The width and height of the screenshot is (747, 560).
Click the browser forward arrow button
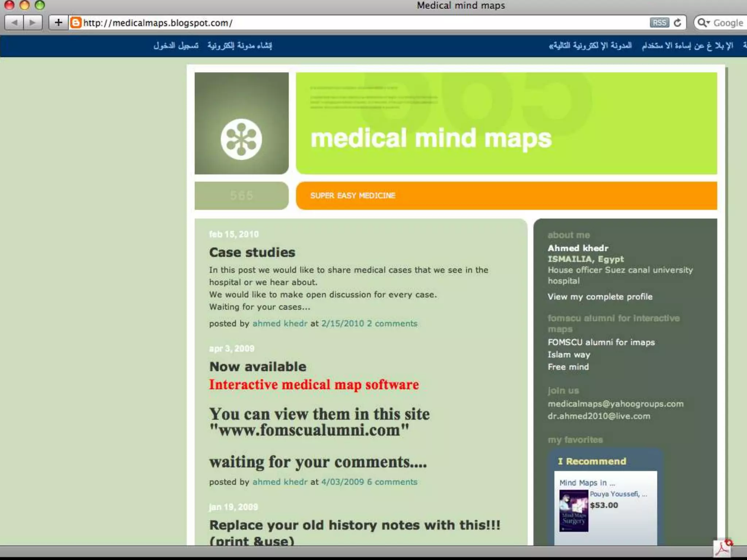33,23
